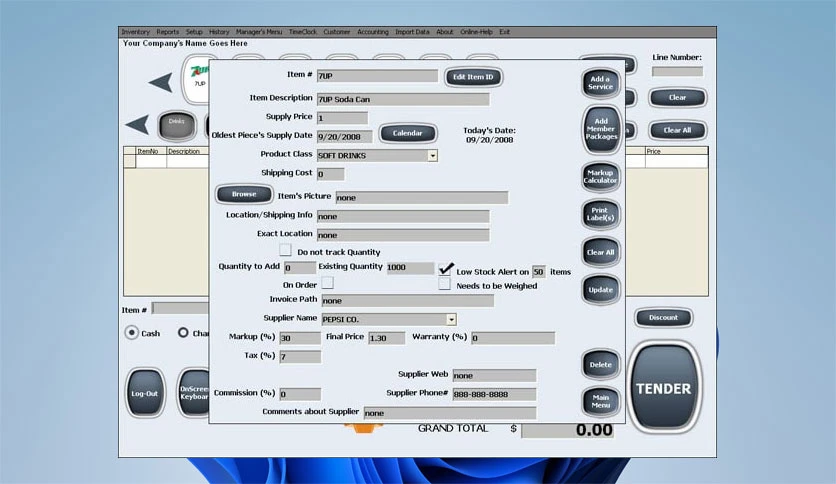The image size is (836, 484).
Task: Click the Warranty (%) field
Action: point(513,338)
